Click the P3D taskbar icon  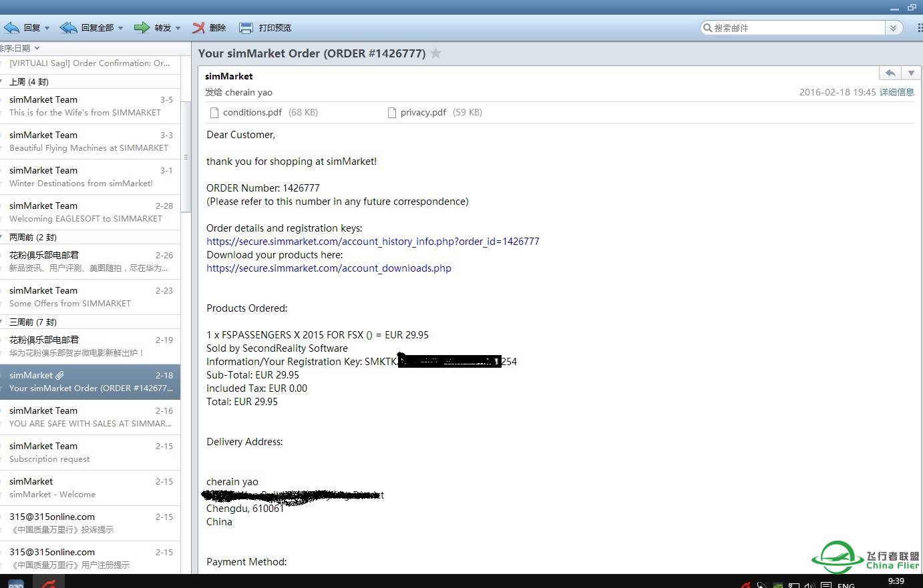click(16, 584)
